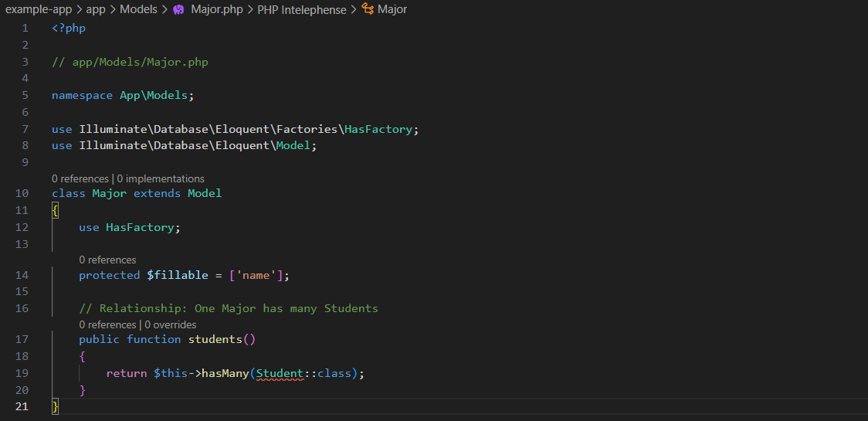The image size is (868, 421).
Task: Click line number 17 in the gutter
Action: click(x=22, y=339)
